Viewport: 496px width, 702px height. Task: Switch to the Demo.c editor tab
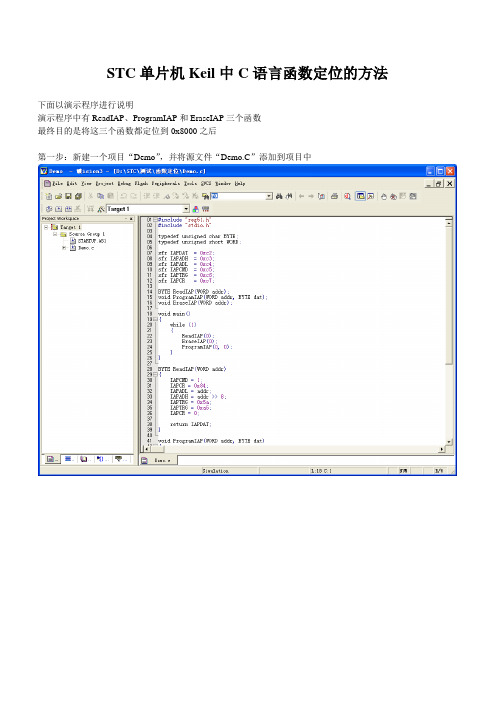click(158, 460)
